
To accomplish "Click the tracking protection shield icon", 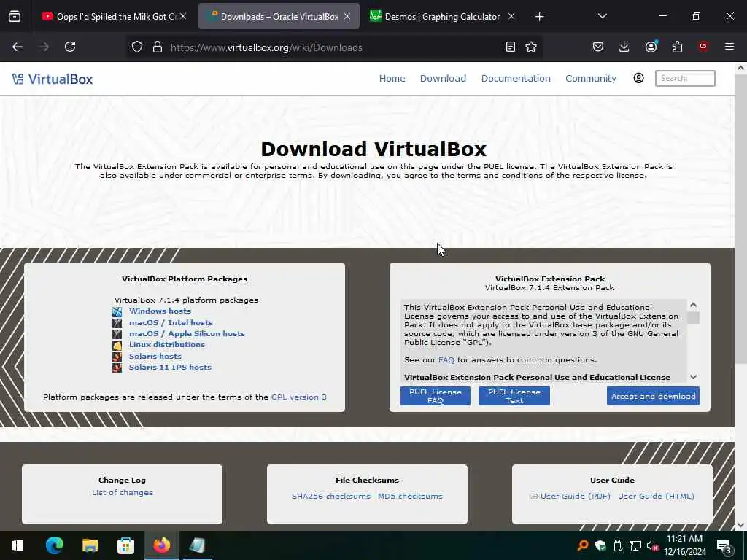I will click(x=137, y=47).
